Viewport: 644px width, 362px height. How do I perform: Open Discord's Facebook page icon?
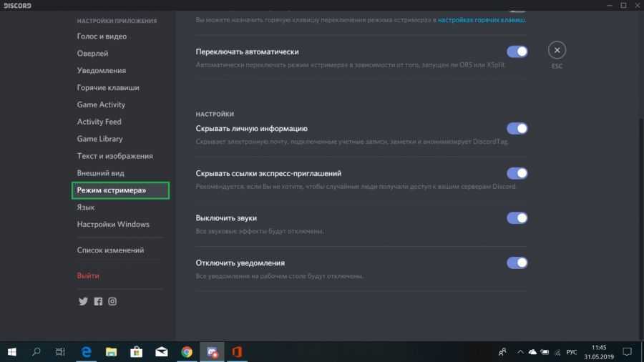tap(98, 301)
